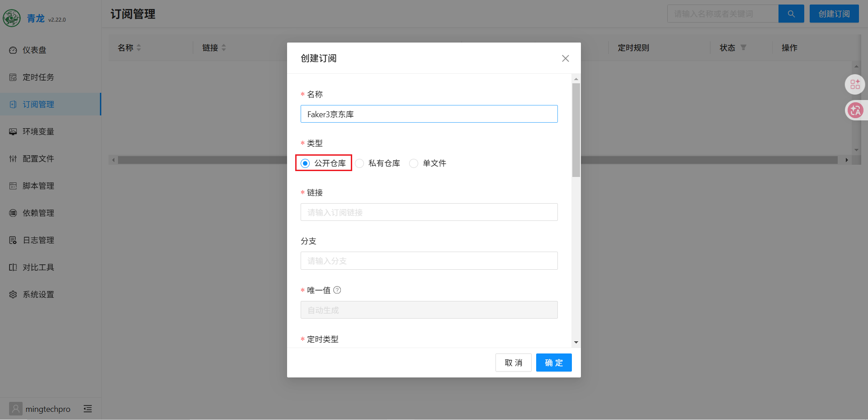Collapse sidebar with the fold icon
This screenshot has width=868, height=420.
(88, 409)
